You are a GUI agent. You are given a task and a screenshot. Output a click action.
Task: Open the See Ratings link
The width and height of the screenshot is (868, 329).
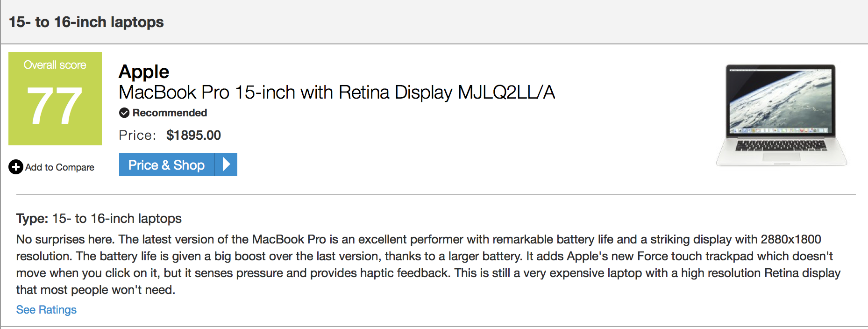coord(46,310)
